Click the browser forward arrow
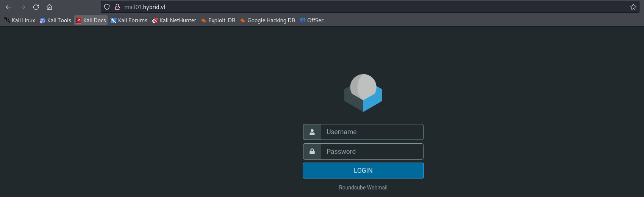The height and width of the screenshot is (197, 644). point(22,7)
